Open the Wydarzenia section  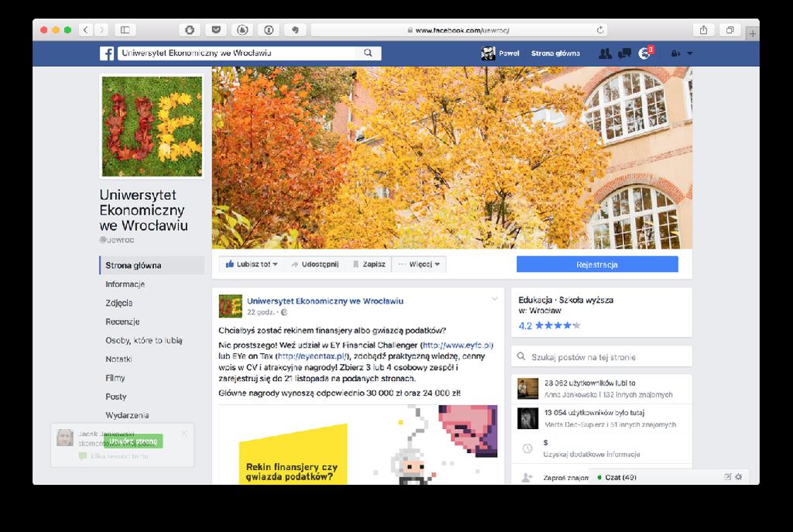coord(127,415)
